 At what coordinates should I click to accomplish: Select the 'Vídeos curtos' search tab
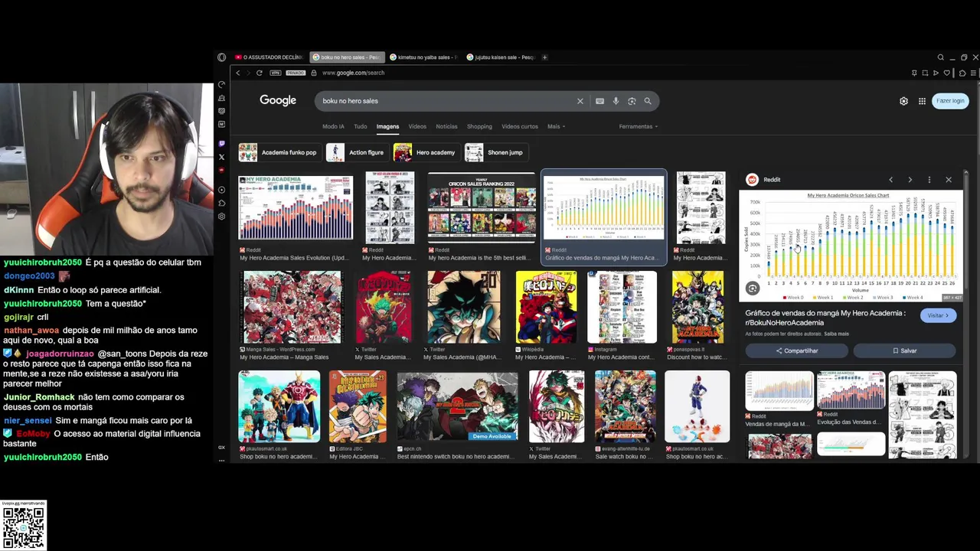coord(520,126)
